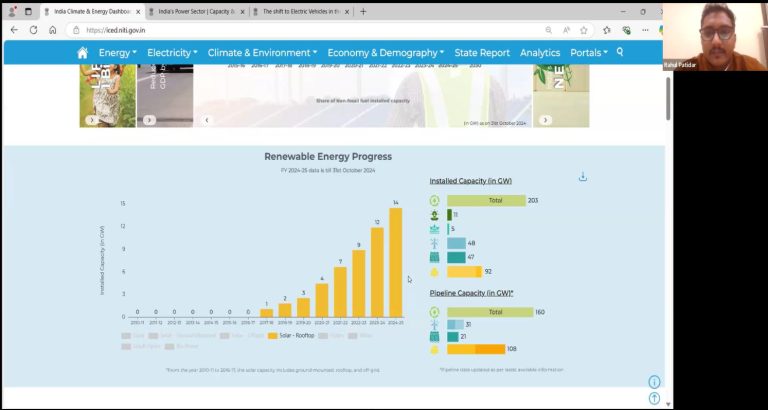Click the home icon in navigation bar

(x=82, y=53)
